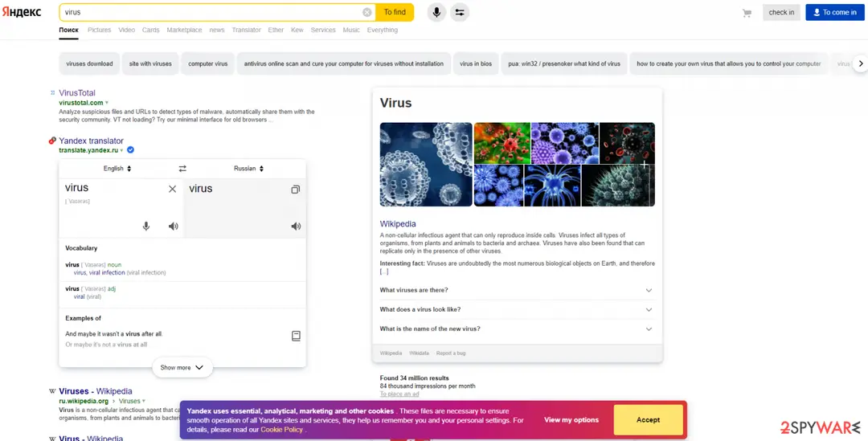Screen dimensions: 868x441
Task: Switch to news tab
Action: (x=217, y=30)
